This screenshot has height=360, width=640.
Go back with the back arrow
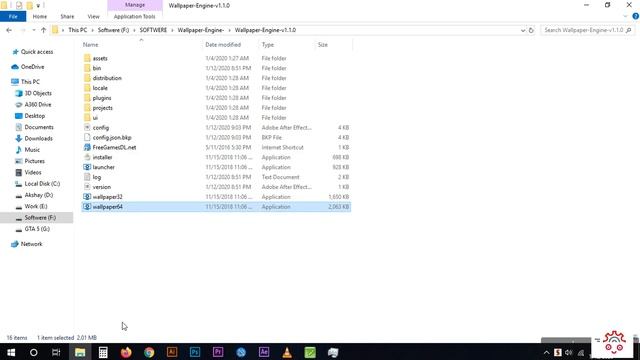tap(9, 30)
